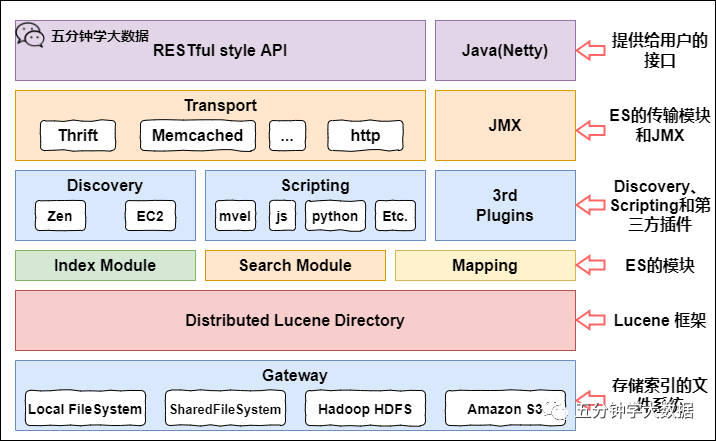Click the Memcached transport box
716x441 pixels.
pos(197,135)
